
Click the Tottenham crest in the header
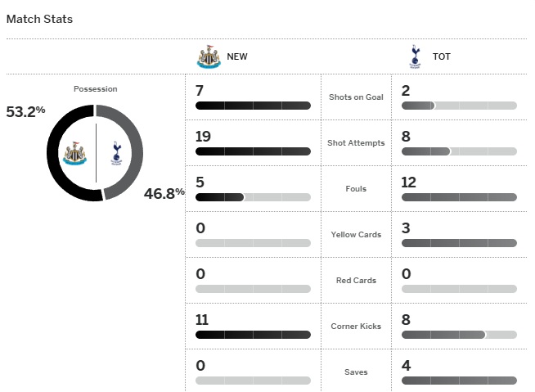(x=414, y=57)
